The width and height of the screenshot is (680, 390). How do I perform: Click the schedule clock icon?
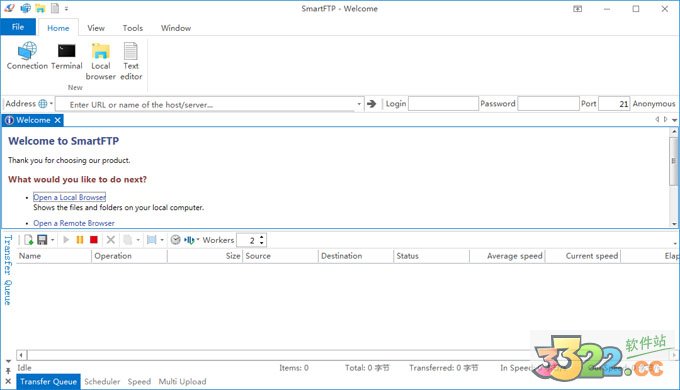tap(175, 240)
